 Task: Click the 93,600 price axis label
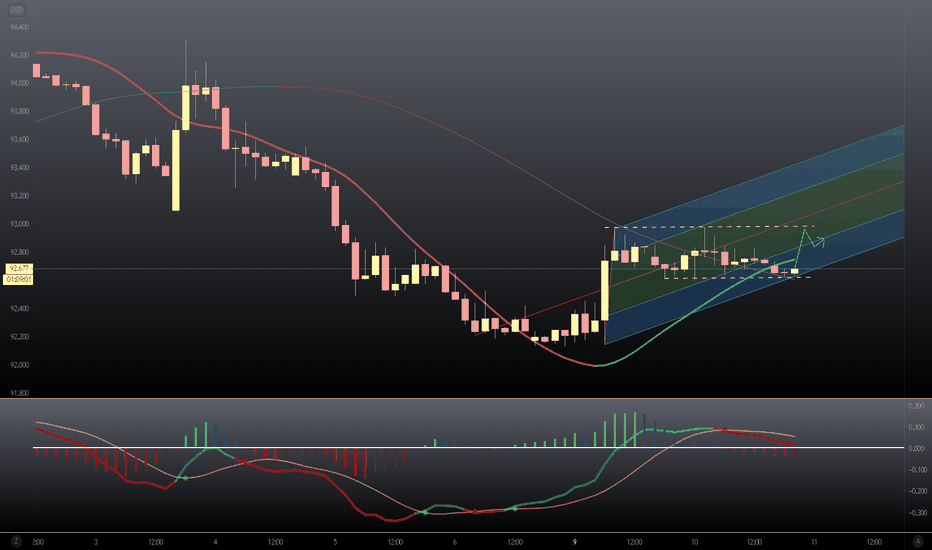(19, 140)
